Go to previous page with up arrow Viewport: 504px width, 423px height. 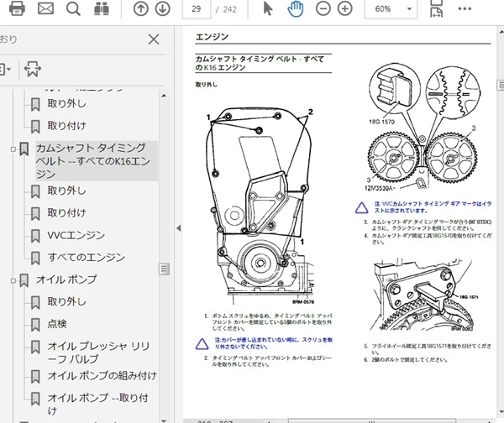[x=141, y=8]
